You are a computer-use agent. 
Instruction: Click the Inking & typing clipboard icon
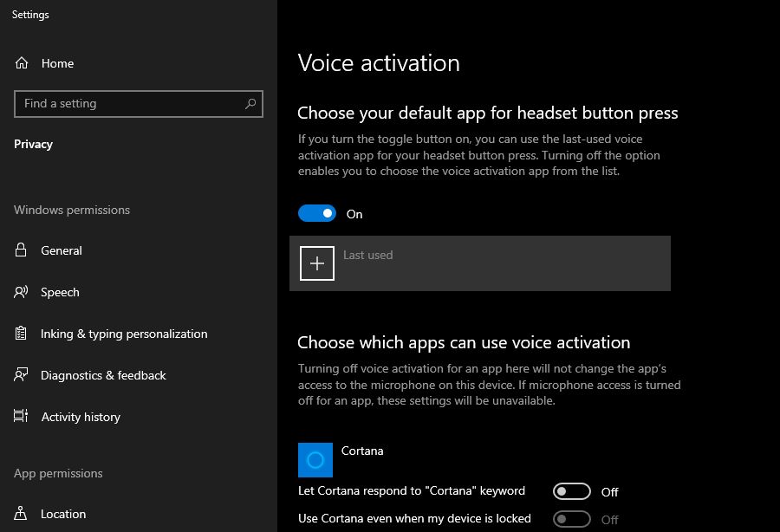[21, 333]
